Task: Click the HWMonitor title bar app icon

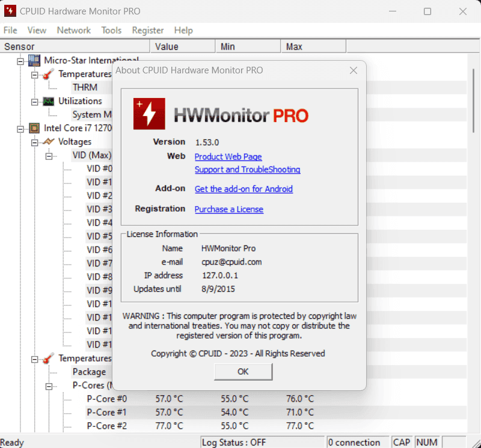Action: click(10, 11)
